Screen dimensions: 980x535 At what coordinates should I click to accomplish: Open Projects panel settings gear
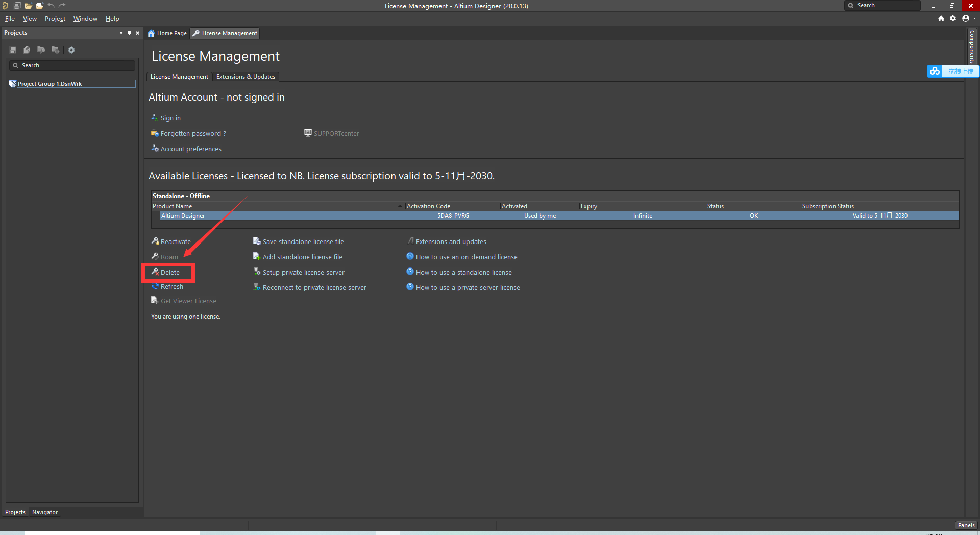(x=71, y=50)
